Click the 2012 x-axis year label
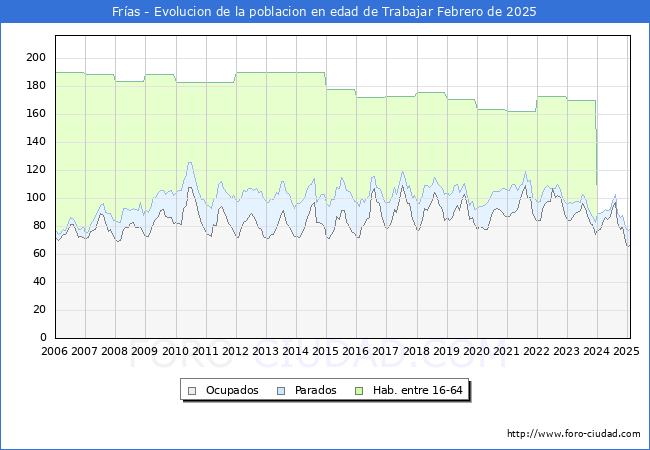This screenshot has width=650, height=450. click(x=235, y=351)
